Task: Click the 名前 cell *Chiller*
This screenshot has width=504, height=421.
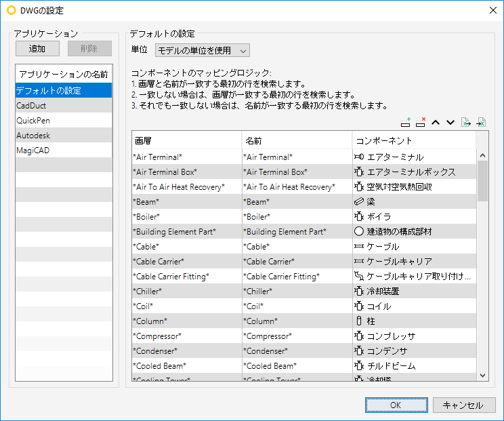Action: 297,292
